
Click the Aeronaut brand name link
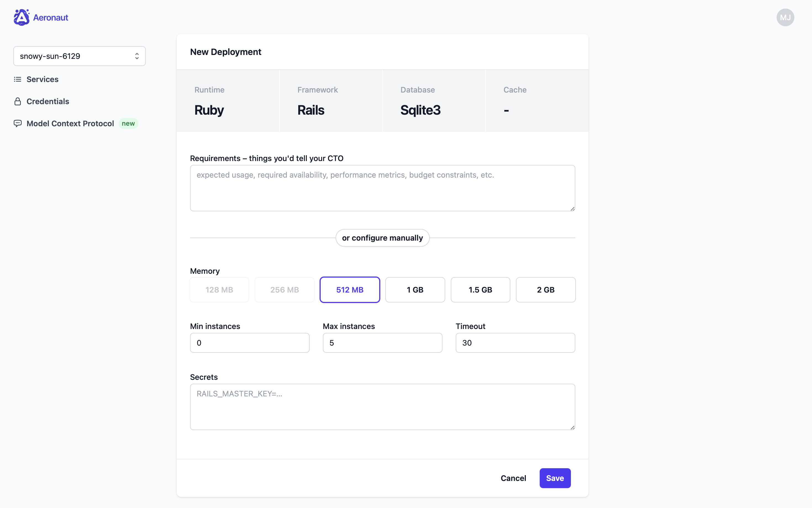click(50, 17)
